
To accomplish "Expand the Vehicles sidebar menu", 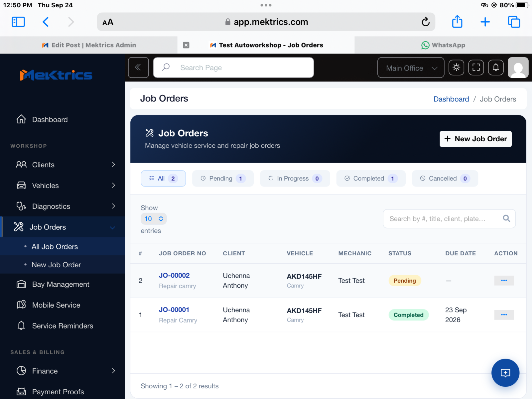I will click(62, 186).
